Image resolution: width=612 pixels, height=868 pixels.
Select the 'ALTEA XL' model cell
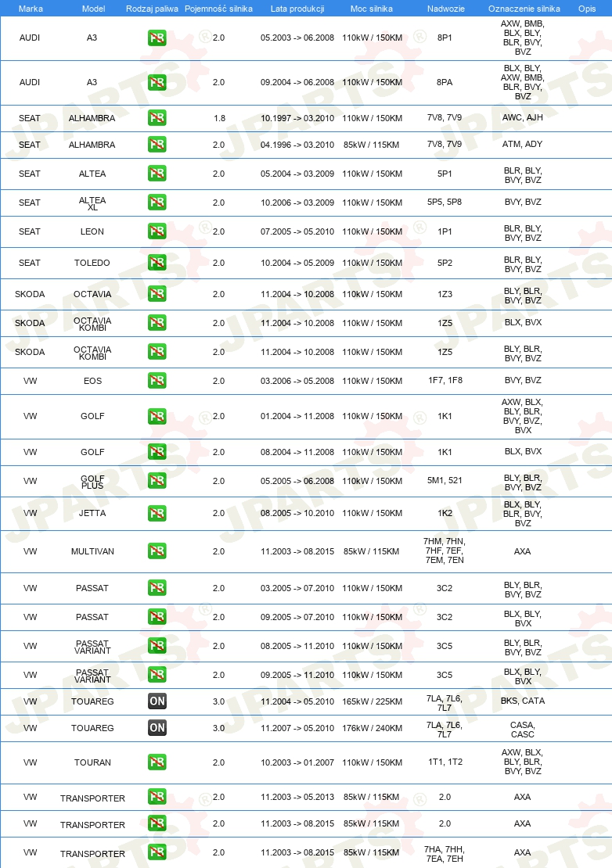tap(92, 203)
